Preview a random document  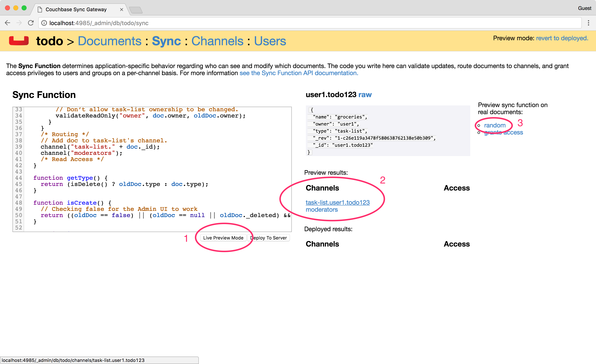tap(495, 125)
